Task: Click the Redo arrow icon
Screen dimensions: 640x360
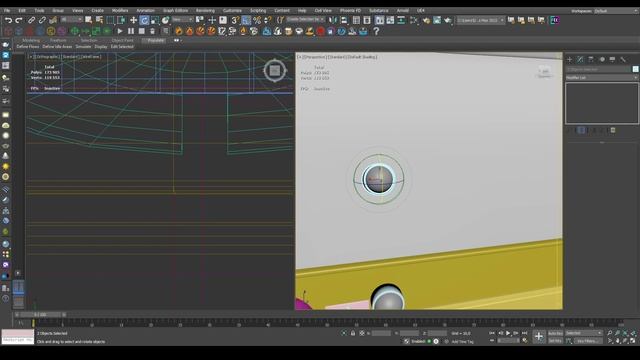Action: click(19, 20)
